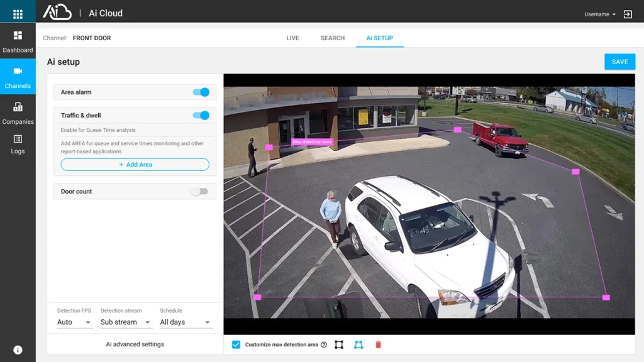Image resolution: width=644 pixels, height=362 pixels.
Task: Select the polygon detection area tool
Action: [x=357, y=344]
